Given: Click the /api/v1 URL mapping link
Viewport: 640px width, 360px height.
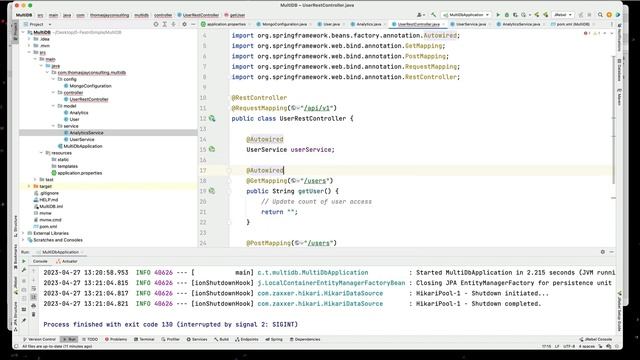Looking at the screenshot, I should (317, 108).
